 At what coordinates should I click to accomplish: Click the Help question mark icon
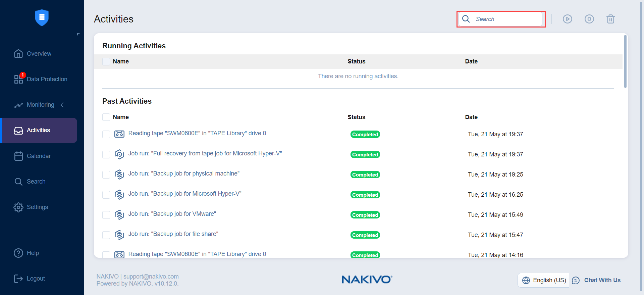pos(18,253)
